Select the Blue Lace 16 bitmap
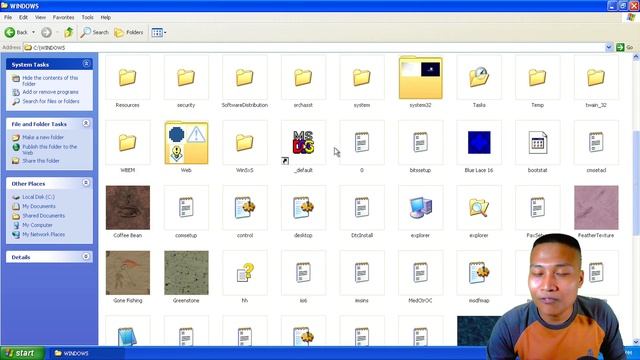Screen dimensions: 640x360 [479, 142]
